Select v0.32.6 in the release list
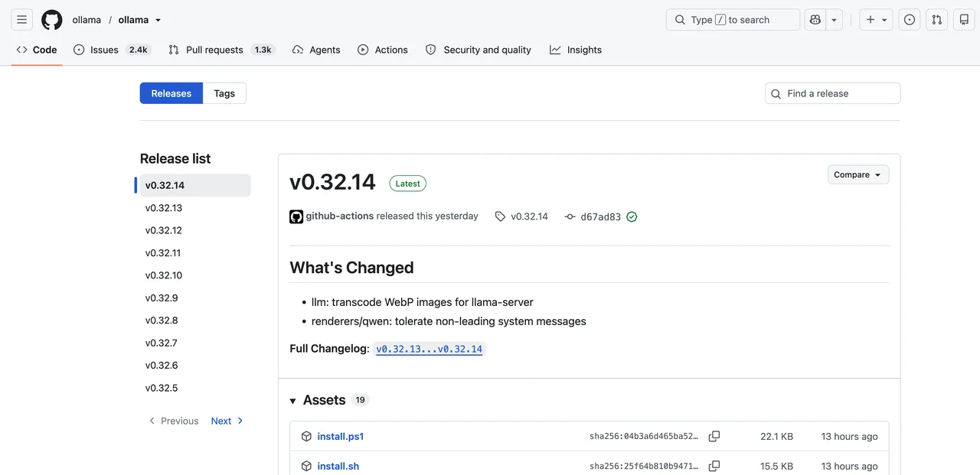The height and width of the screenshot is (475, 980). click(x=194, y=366)
